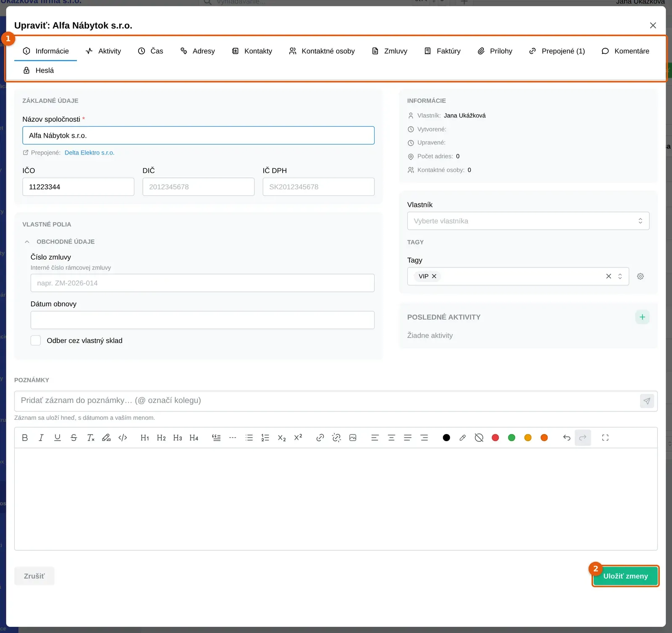Create a numbered list in the editor
672x633 pixels.
[265, 438]
